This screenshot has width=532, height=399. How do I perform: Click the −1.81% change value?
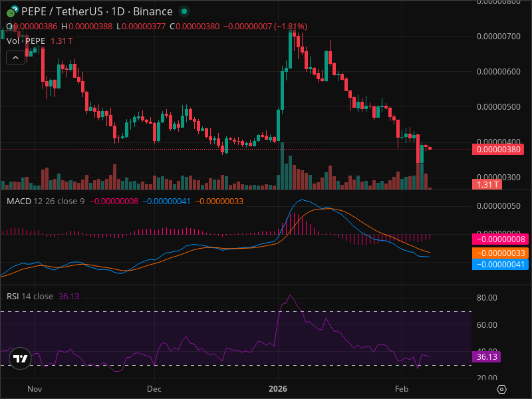tap(291, 27)
